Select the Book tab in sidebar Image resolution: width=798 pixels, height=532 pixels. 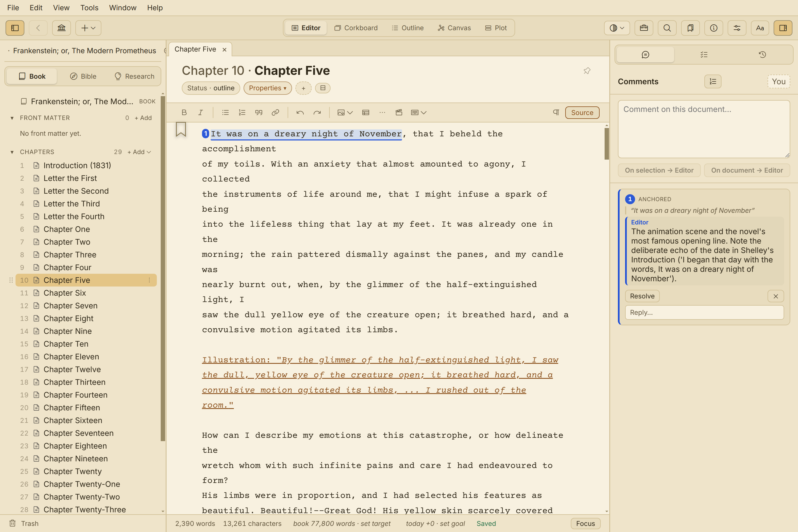(32, 76)
